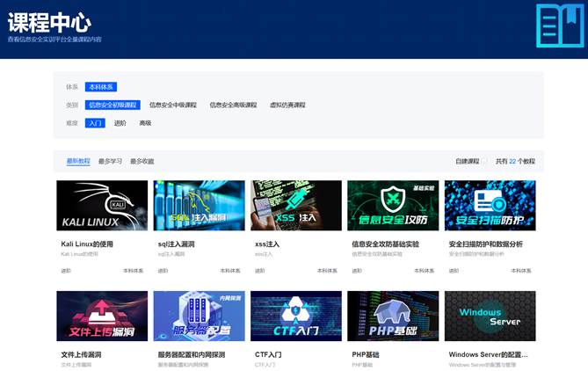
Task: Filter by 信息安全中级课程 category
Action: [x=173, y=105]
